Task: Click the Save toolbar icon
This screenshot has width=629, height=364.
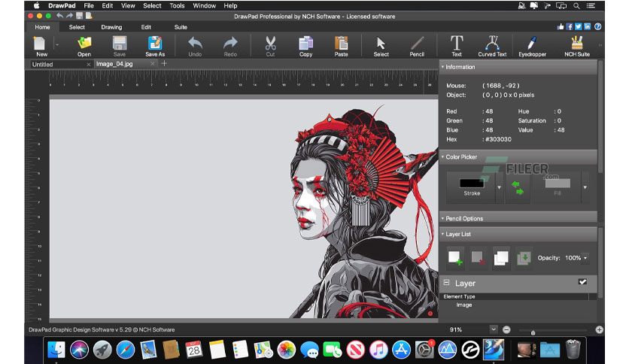Action: [x=120, y=46]
